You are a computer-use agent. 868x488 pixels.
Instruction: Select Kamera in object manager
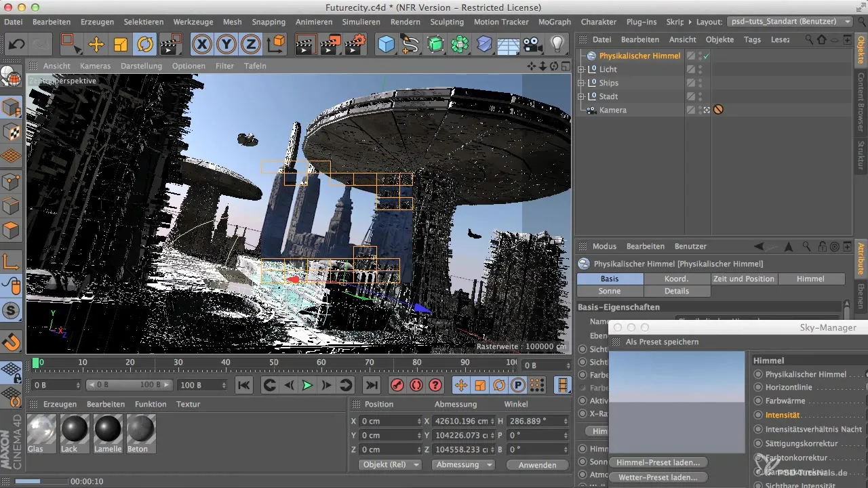point(613,110)
